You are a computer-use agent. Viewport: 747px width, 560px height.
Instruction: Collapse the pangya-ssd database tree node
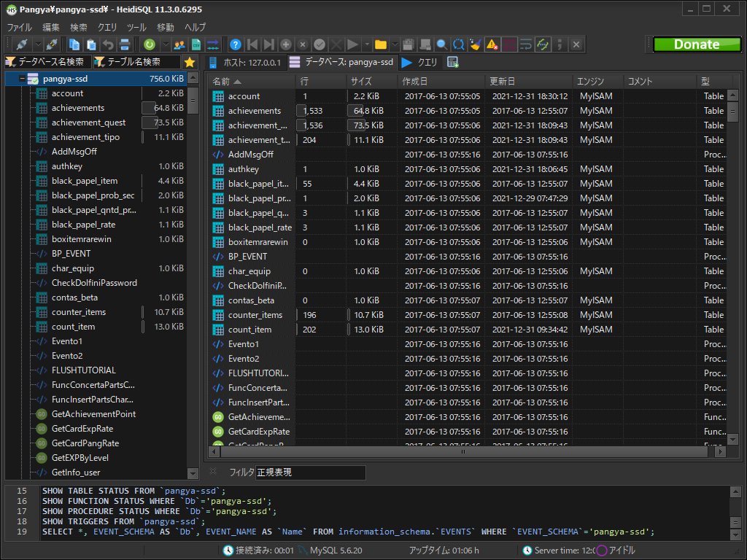click(x=22, y=79)
